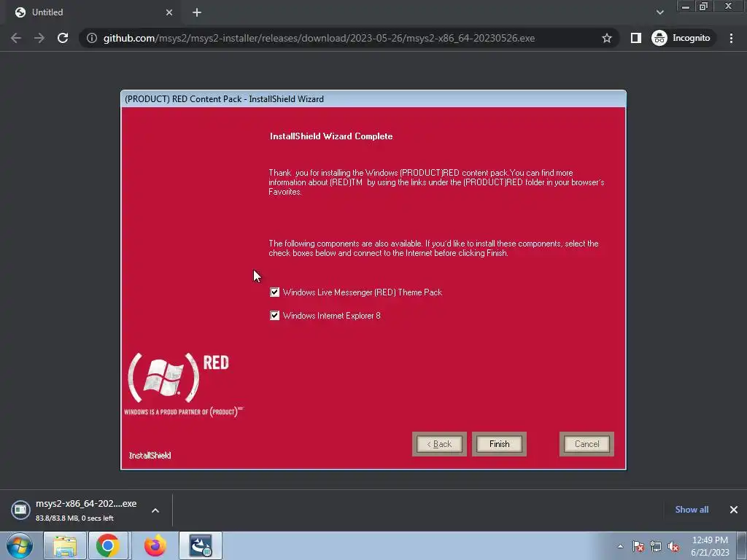This screenshot has width=747, height=560.
Task: Open the Windows Start menu
Action: pyautogui.click(x=19, y=545)
